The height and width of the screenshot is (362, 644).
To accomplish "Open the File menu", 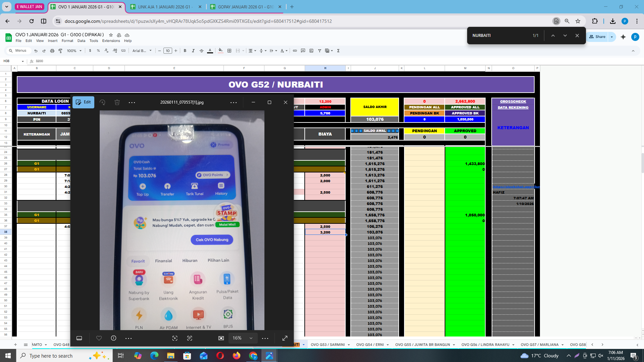I will tap(18, 41).
